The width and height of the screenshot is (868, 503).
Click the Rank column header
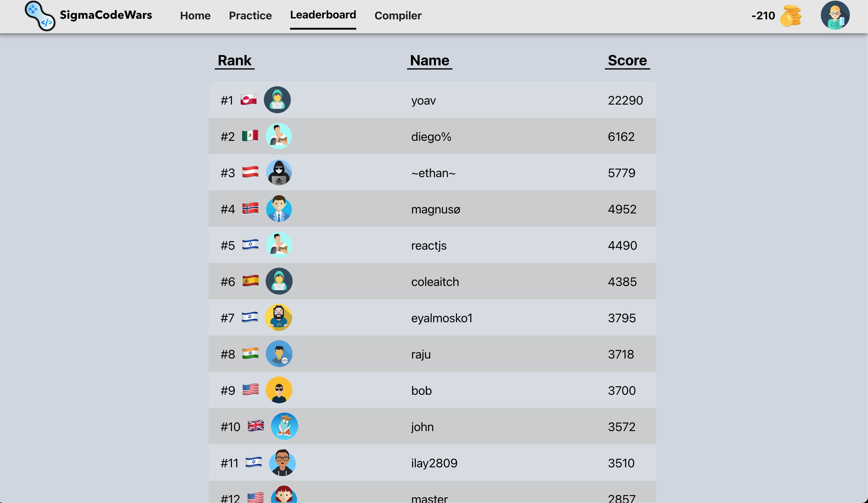234,60
